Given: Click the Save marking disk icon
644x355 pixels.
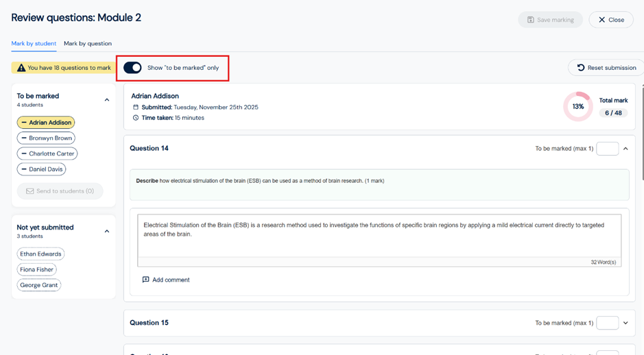Looking at the screenshot, I should tap(530, 20).
